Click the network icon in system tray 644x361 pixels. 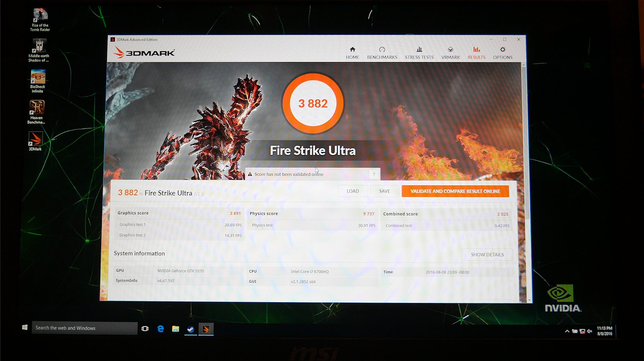(x=582, y=331)
